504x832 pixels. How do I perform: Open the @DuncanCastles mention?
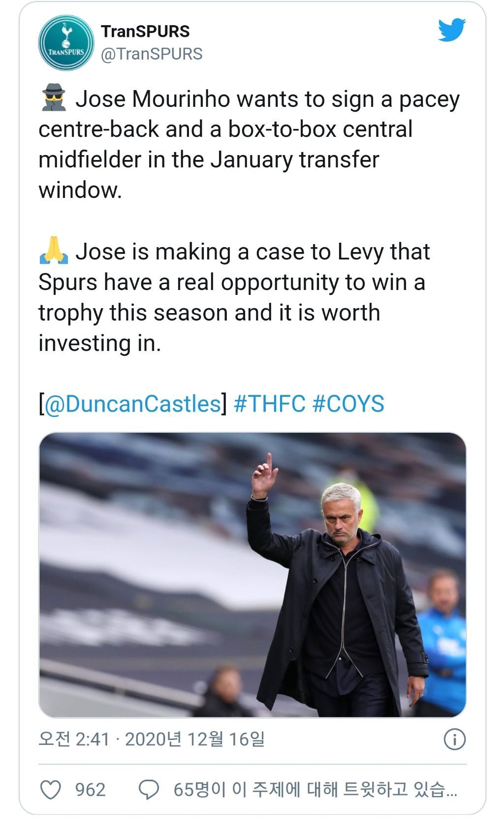click(132, 404)
